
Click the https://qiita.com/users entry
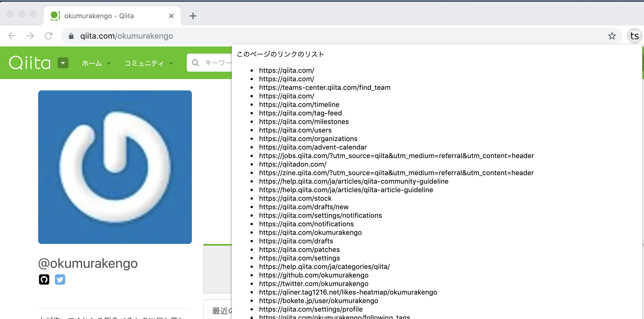[295, 130]
